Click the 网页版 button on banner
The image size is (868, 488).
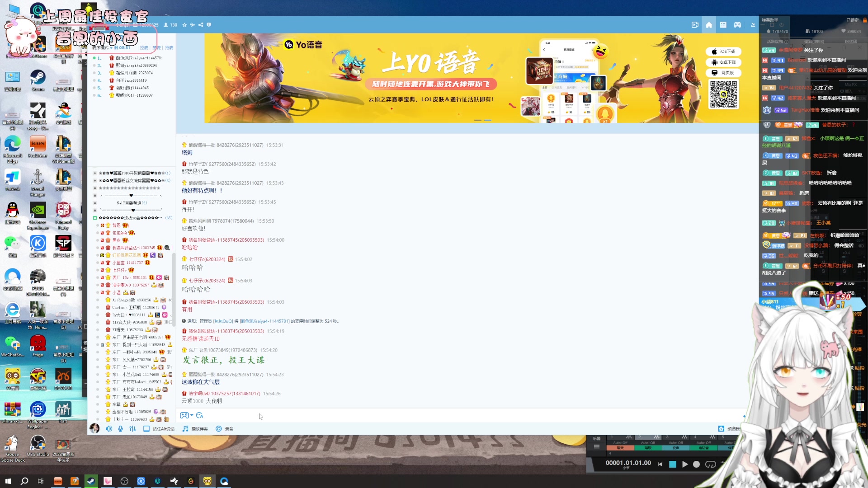[x=723, y=73]
